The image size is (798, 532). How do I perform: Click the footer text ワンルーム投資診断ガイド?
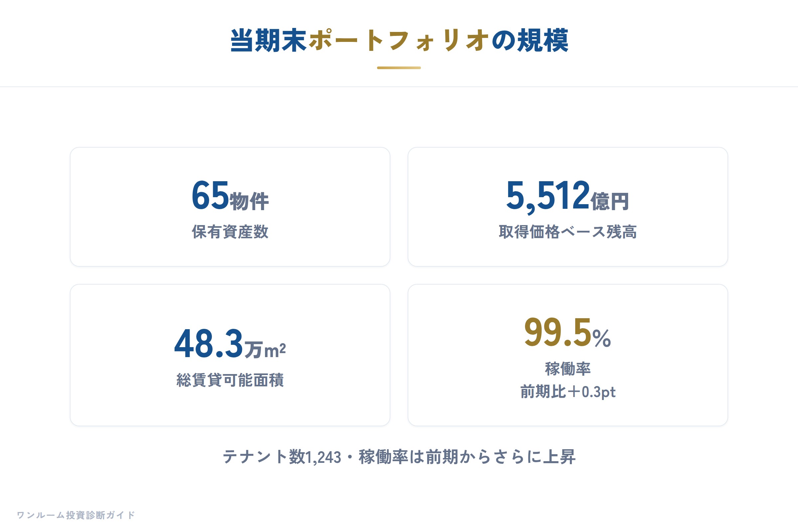pos(76,515)
